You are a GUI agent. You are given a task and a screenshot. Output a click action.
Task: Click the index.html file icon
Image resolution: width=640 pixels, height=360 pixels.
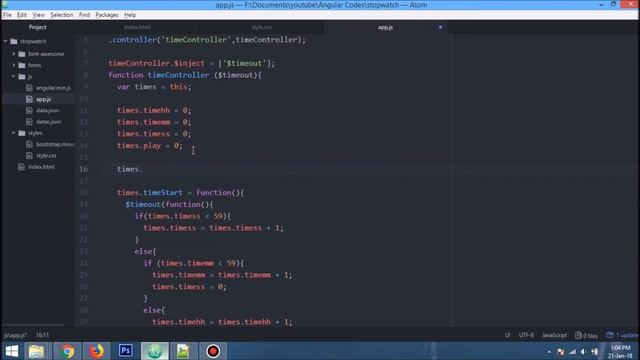click(x=22, y=167)
